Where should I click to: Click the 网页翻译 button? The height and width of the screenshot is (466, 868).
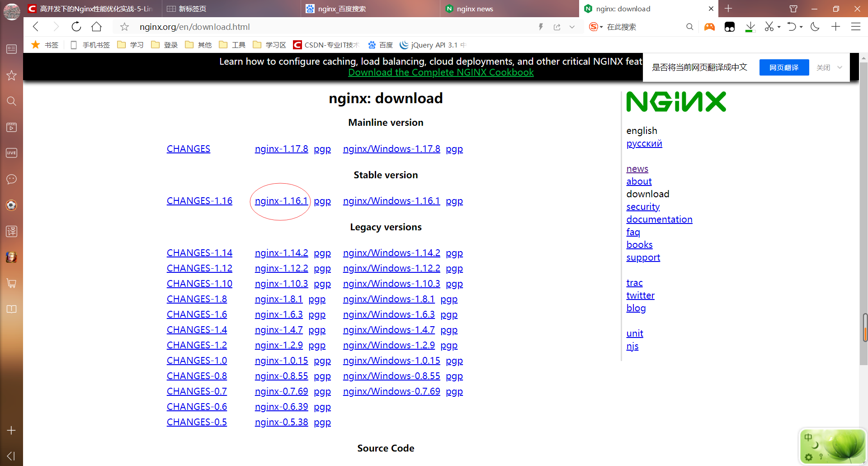(784, 67)
